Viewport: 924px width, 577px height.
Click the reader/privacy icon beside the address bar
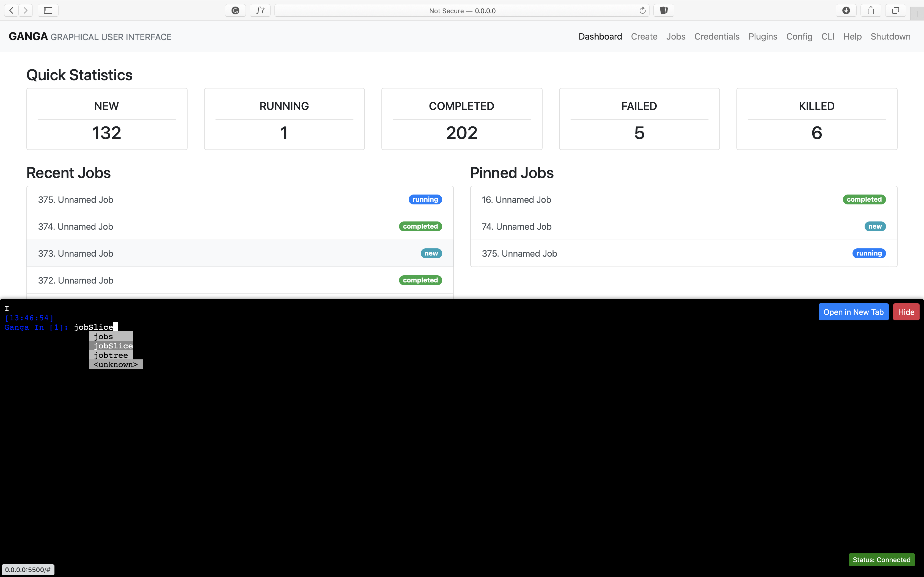[x=663, y=10]
